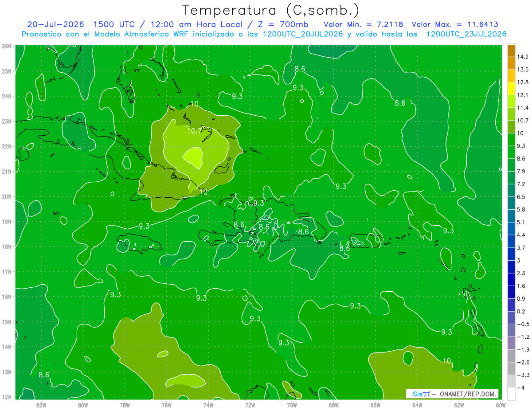Click the 60W longitude axis label

501,405
